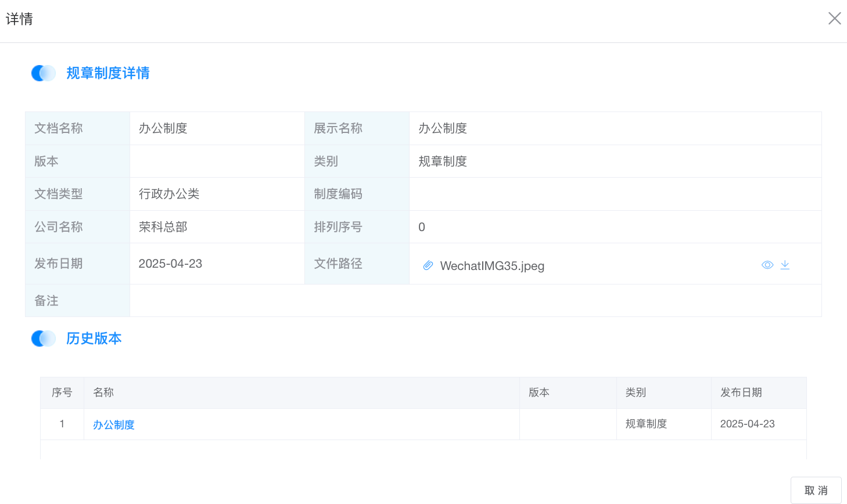Click the 荣科总部 company name value

click(163, 227)
